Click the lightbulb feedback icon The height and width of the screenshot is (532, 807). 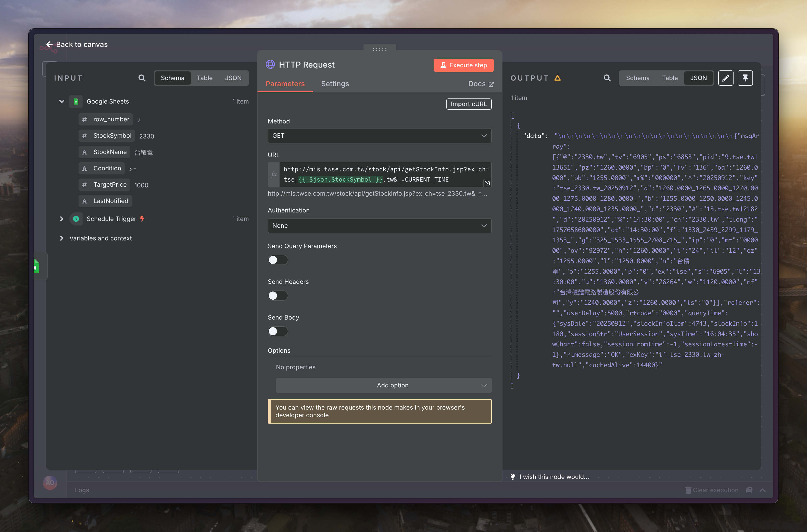[x=513, y=477]
